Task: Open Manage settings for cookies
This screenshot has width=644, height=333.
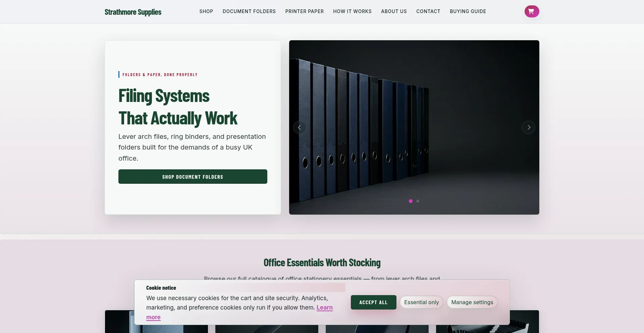Action: pyautogui.click(x=472, y=302)
